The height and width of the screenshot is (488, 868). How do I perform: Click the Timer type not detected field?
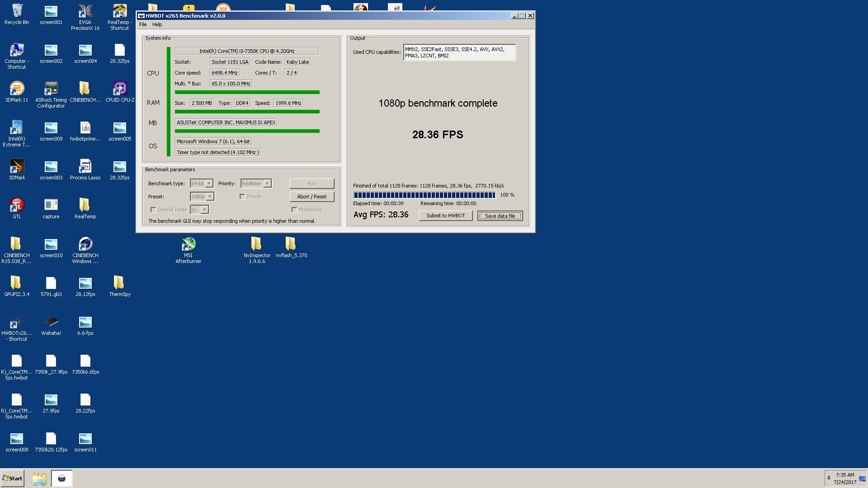click(218, 152)
